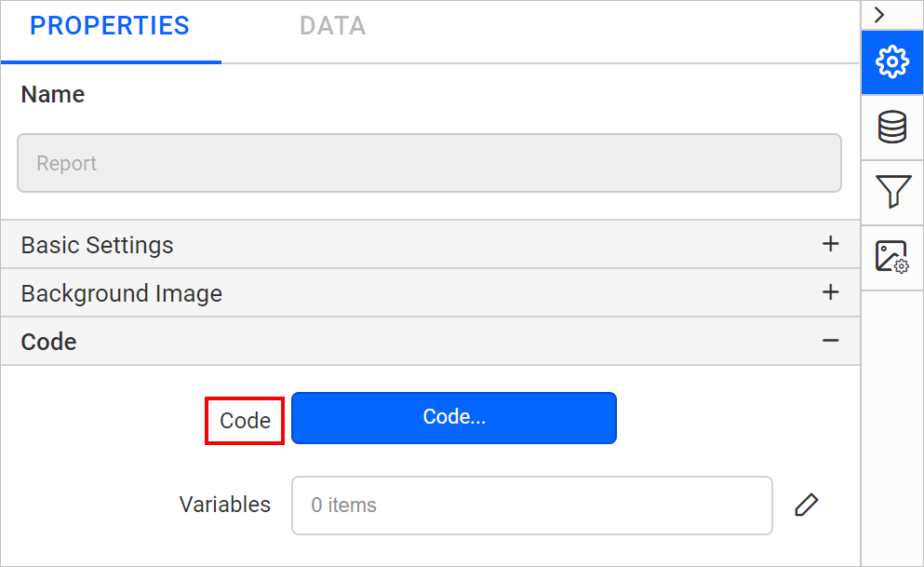Click inside the Report name input field
Image resolution: width=924 pixels, height=567 pixels.
click(429, 162)
